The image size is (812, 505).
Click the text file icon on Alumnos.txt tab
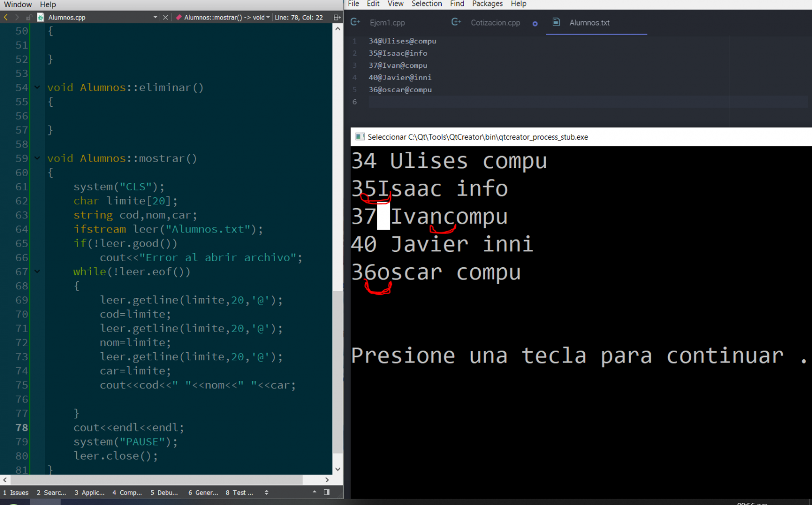click(x=556, y=22)
